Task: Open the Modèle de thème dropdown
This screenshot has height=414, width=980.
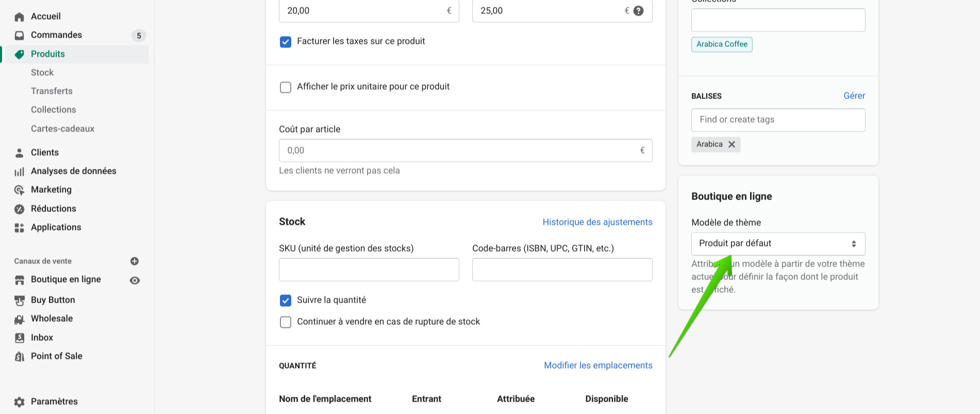Action: coord(777,244)
